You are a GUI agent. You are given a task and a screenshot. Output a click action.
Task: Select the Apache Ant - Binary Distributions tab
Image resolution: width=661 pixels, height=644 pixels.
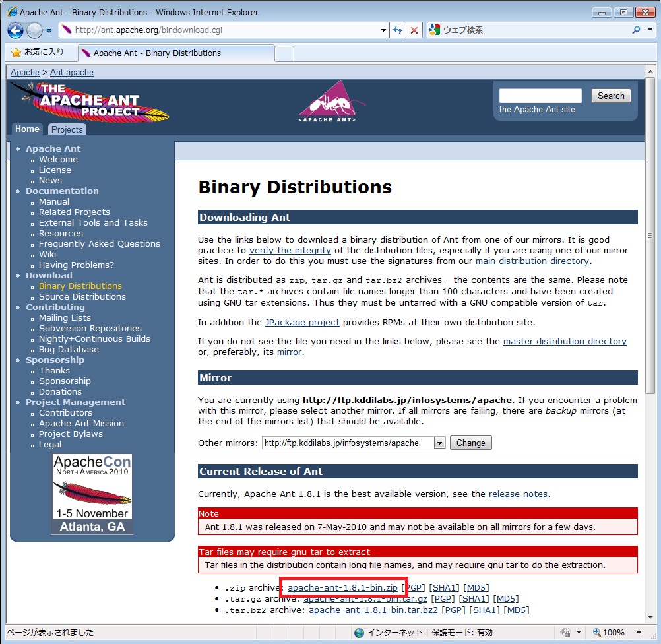tap(176, 53)
